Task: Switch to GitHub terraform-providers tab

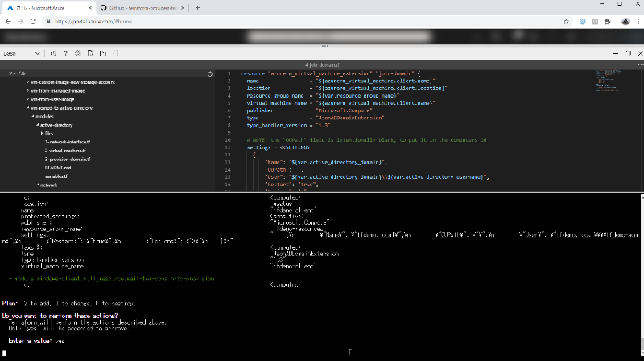Action: point(142,8)
